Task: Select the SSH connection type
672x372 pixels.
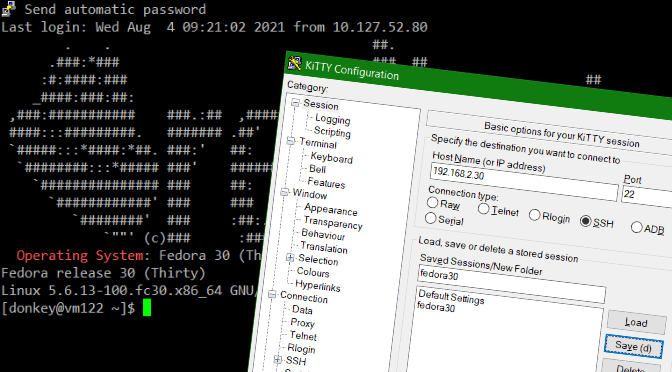Action: [x=585, y=221]
